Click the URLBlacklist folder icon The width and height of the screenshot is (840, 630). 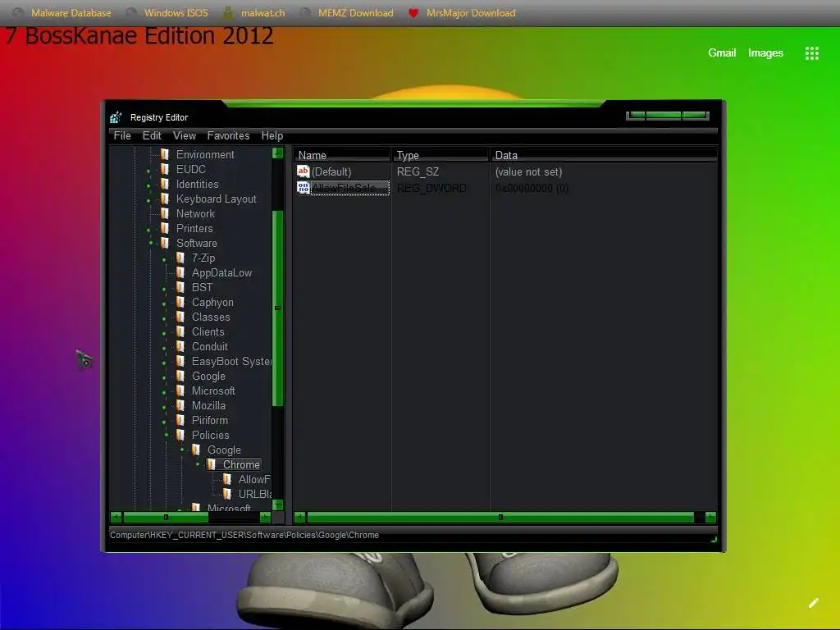pos(227,494)
